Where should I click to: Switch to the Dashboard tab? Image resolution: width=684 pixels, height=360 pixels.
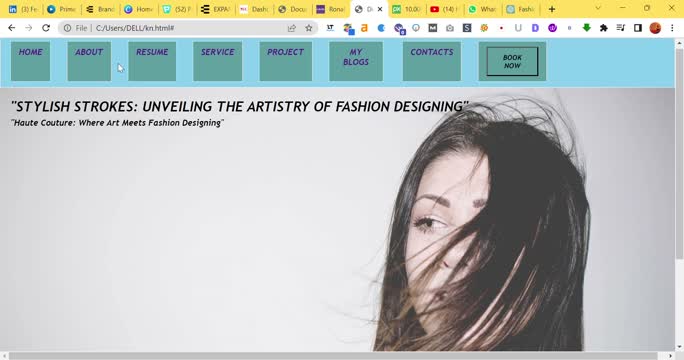click(253, 9)
